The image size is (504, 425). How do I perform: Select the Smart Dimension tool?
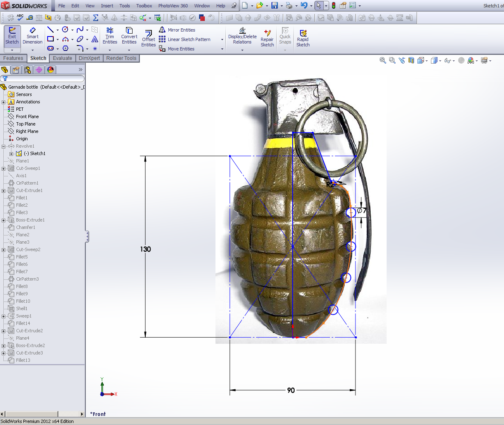coord(32,37)
